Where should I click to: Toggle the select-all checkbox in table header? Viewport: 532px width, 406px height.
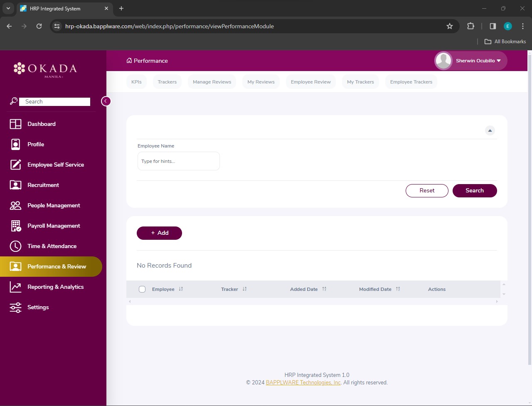tap(142, 289)
